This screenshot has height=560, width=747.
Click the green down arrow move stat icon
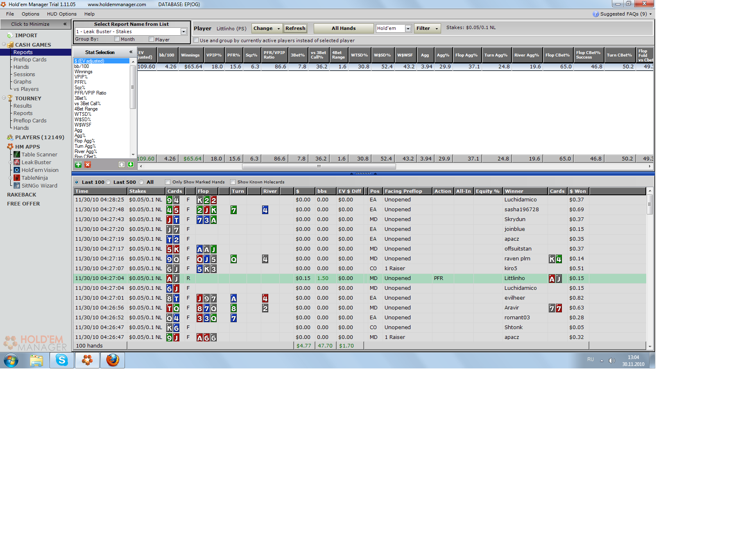pos(131,165)
